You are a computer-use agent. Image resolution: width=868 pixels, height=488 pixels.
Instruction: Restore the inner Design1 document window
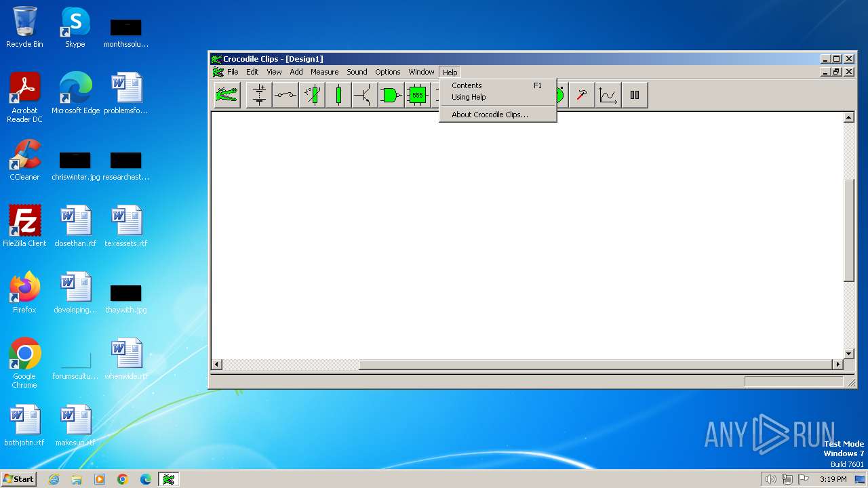837,72
